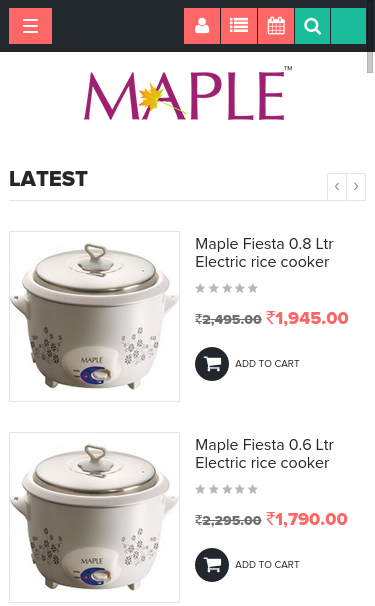The width and height of the screenshot is (375, 606).
Task: Rate the 0.8 Ltr cooker five stars
Action: 253,288
